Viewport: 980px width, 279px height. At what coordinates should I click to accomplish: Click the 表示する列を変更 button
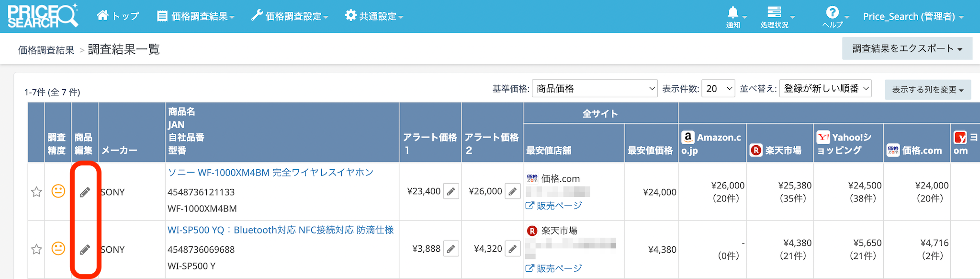[x=927, y=90]
